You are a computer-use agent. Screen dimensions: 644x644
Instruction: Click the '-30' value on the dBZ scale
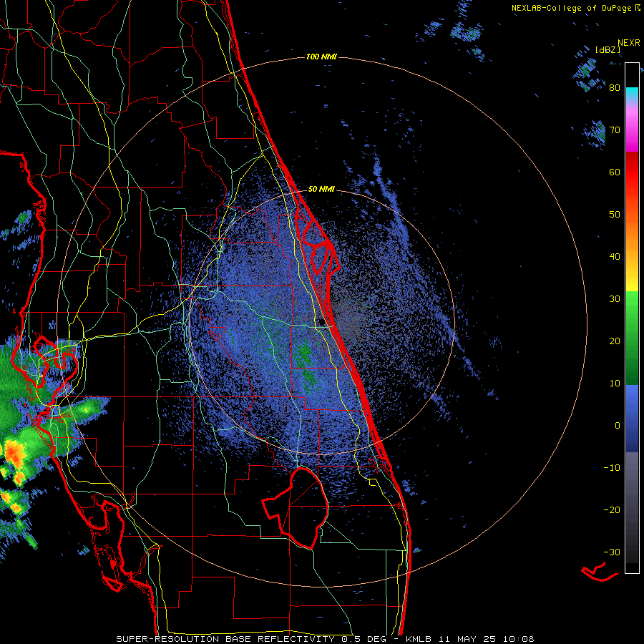click(x=612, y=552)
